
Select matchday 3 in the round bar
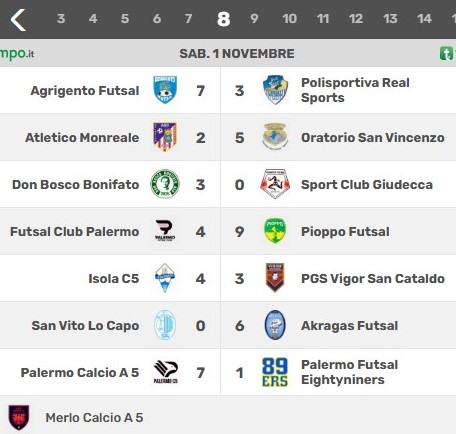coord(61,18)
